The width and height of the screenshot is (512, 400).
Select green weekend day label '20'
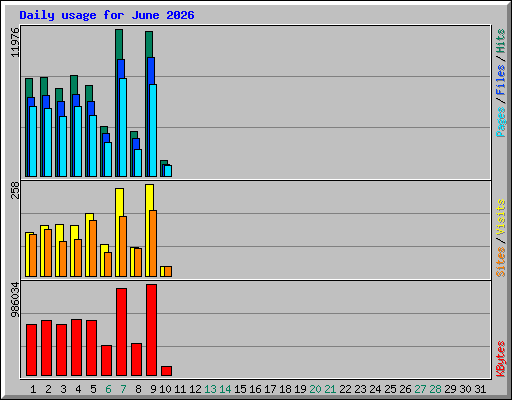[315, 389]
